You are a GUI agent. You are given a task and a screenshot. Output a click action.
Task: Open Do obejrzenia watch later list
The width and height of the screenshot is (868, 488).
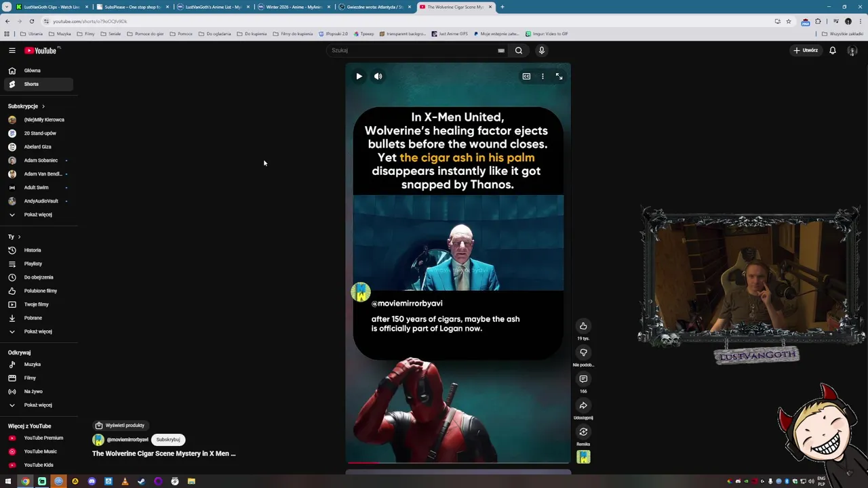point(38,277)
